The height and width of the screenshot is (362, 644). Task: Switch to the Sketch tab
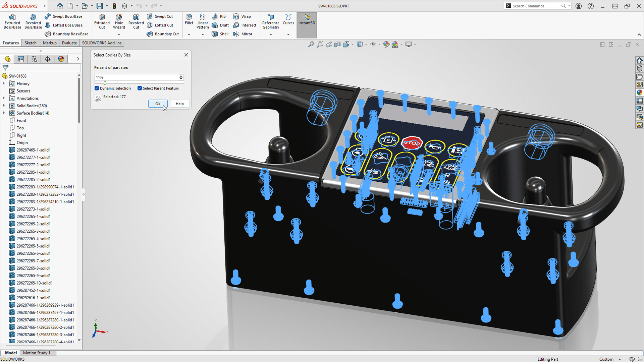31,43
